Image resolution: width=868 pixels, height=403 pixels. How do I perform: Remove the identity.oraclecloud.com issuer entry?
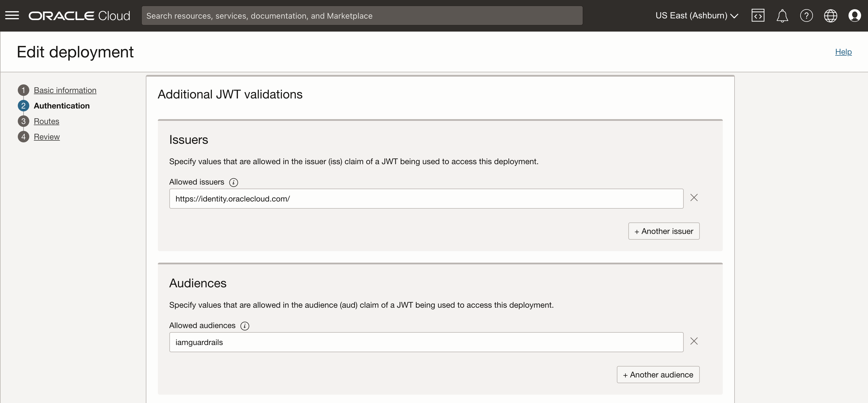(x=694, y=197)
